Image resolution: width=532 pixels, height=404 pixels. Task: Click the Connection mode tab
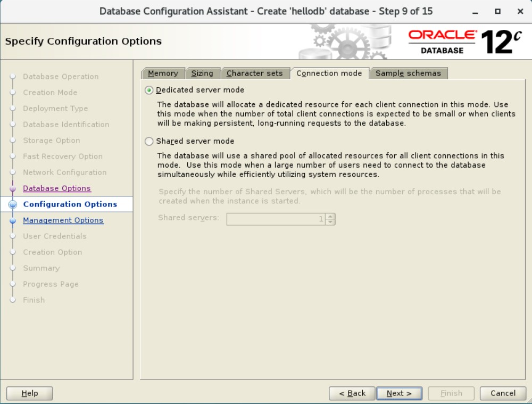click(x=329, y=73)
